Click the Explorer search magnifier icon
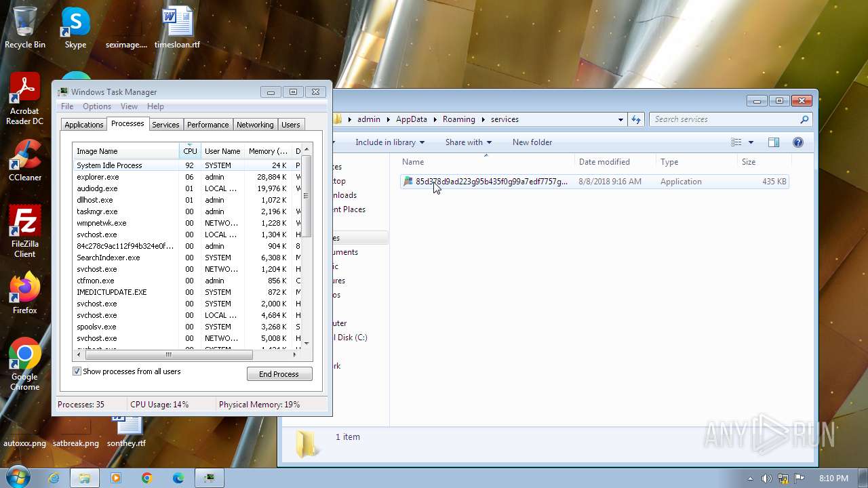868x488 pixels. [x=804, y=119]
